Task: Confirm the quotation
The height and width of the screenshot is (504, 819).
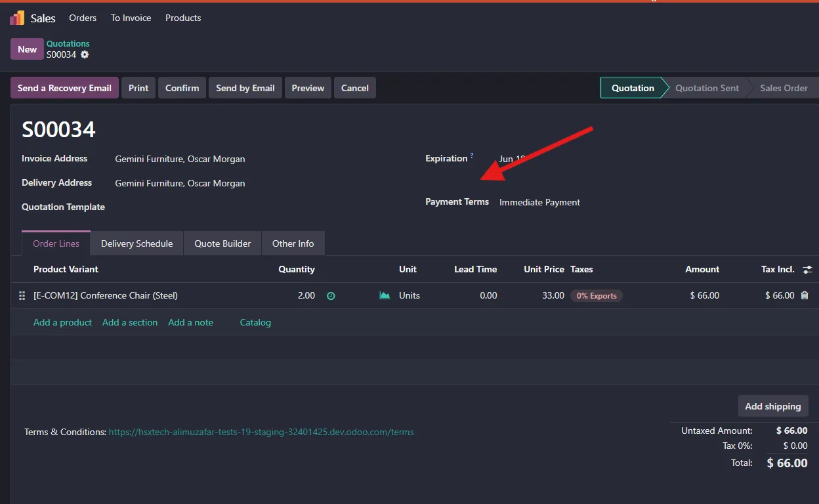Action: [182, 88]
